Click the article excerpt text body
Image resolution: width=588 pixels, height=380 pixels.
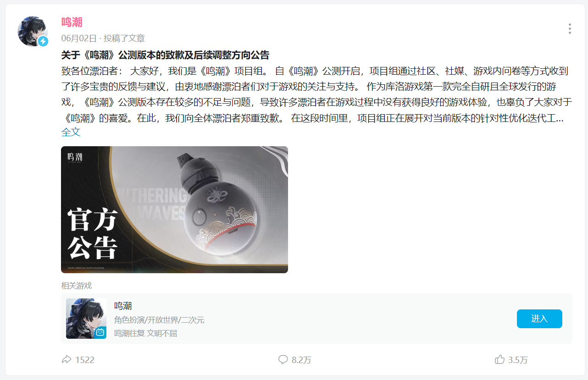click(x=316, y=94)
